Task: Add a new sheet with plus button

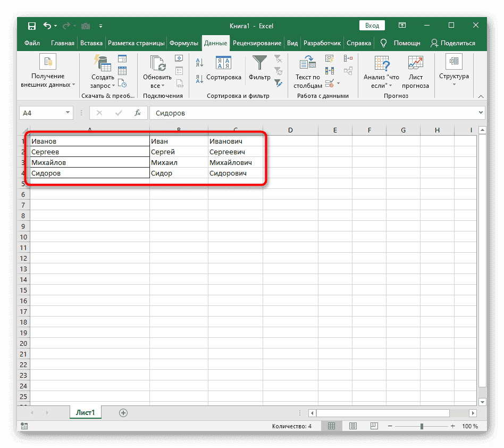Action: [123, 412]
